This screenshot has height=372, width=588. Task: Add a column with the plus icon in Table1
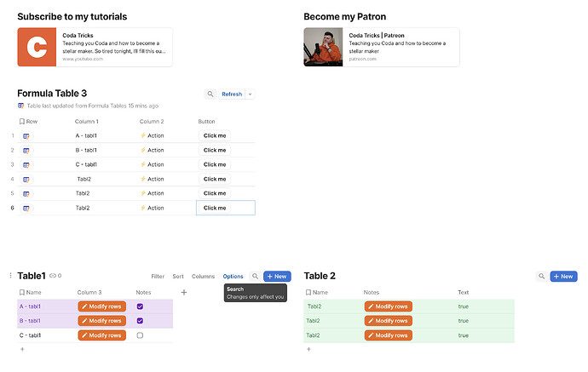pyautogui.click(x=184, y=292)
